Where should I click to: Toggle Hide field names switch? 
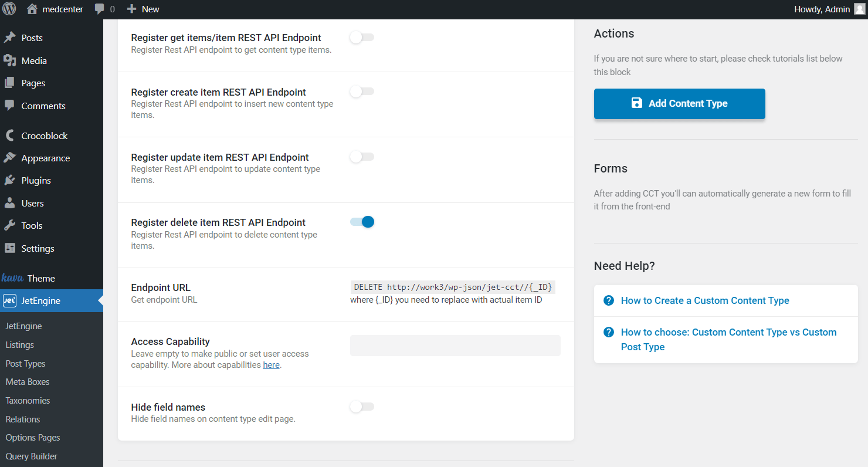[362, 407]
